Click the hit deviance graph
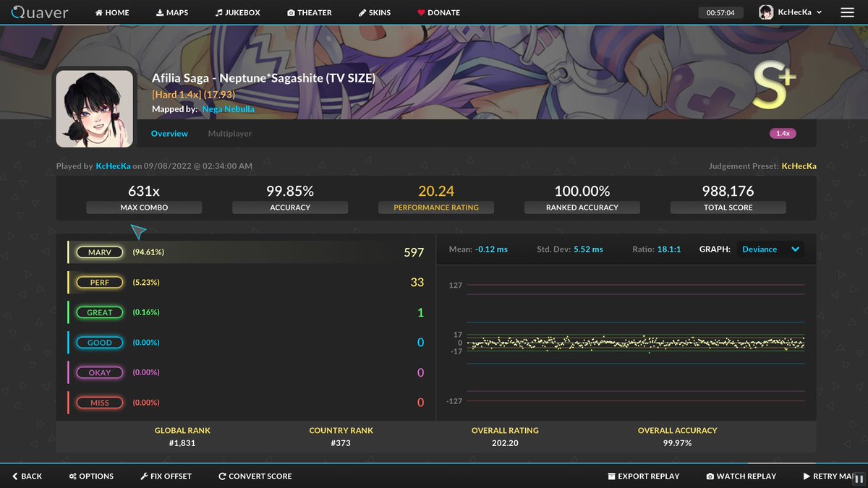Screen dimensions: 868x488 (x=626, y=343)
